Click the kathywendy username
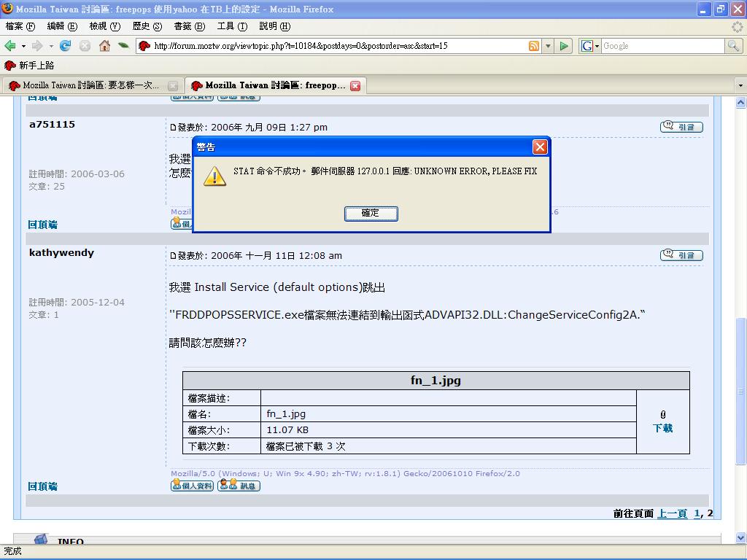This screenshot has width=747, height=560. 61,253
